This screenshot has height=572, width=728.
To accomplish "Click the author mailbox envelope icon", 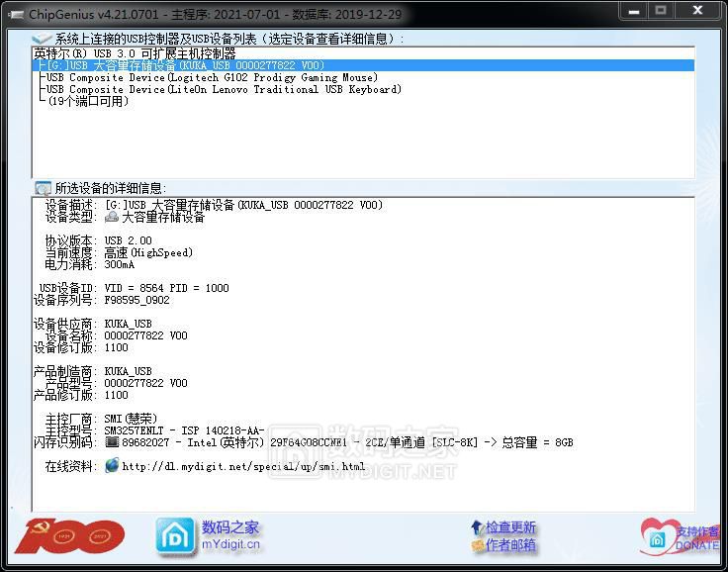I will click(x=478, y=545).
